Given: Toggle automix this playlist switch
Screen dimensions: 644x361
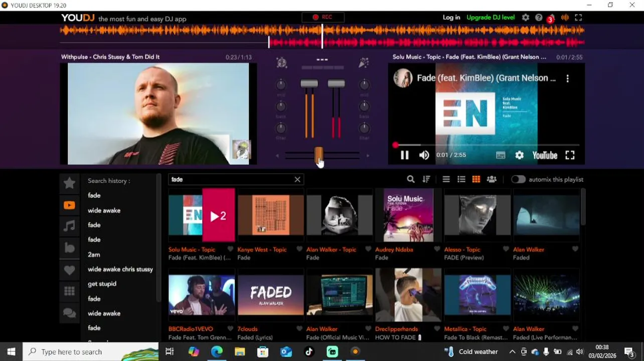Looking at the screenshot, I should [x=518, y=179].
